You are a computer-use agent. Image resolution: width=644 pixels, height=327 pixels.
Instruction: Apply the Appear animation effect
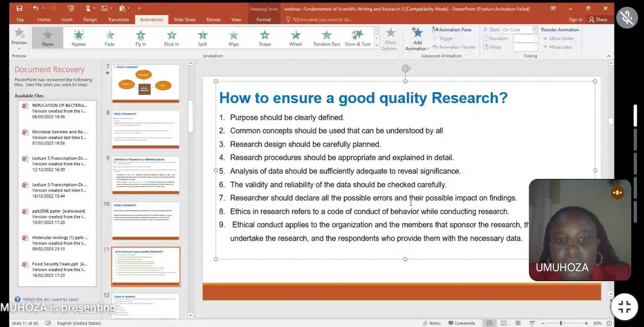pyautogui.click(x=78, y=38)
